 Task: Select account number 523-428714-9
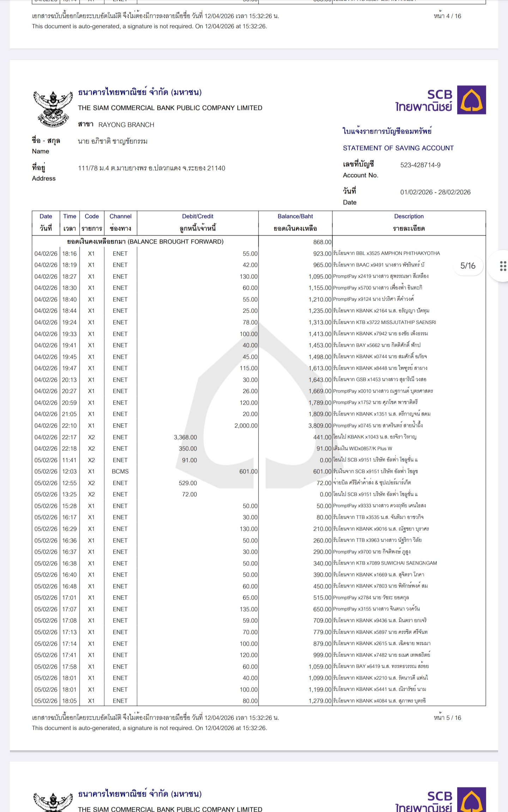[420, 165]
